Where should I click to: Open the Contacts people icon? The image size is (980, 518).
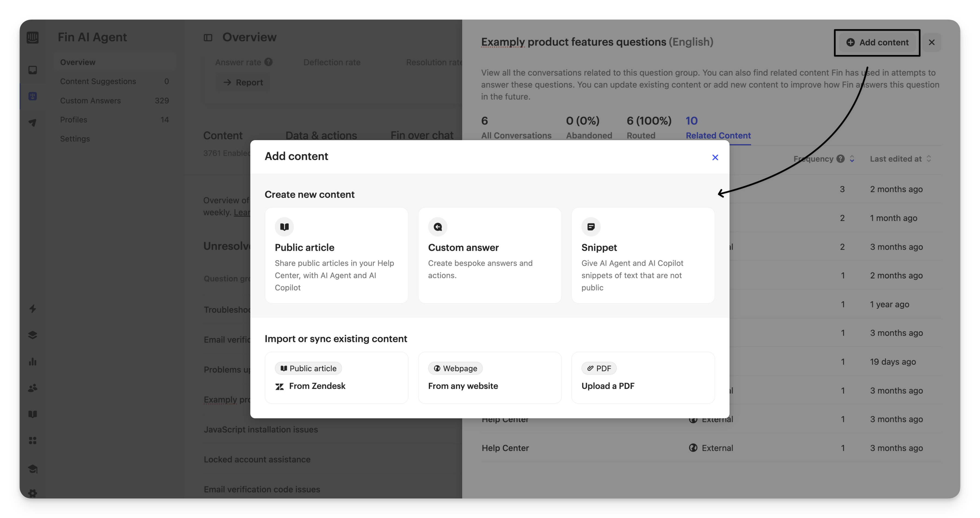point(33,388)
